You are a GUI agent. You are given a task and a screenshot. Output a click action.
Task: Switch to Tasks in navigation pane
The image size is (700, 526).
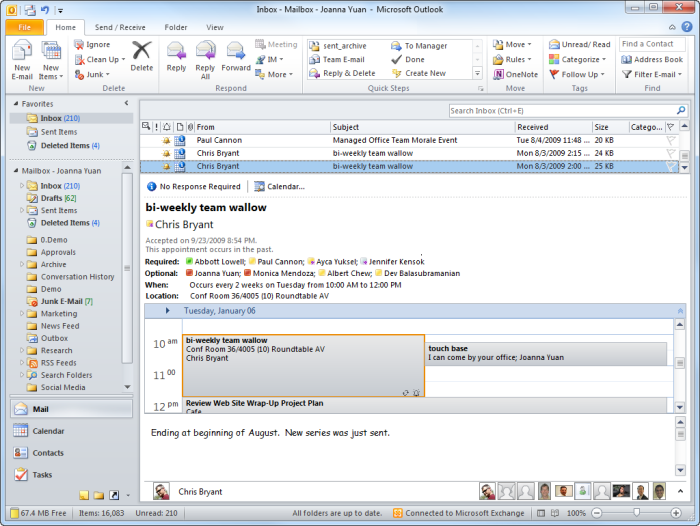pos(71,475)
